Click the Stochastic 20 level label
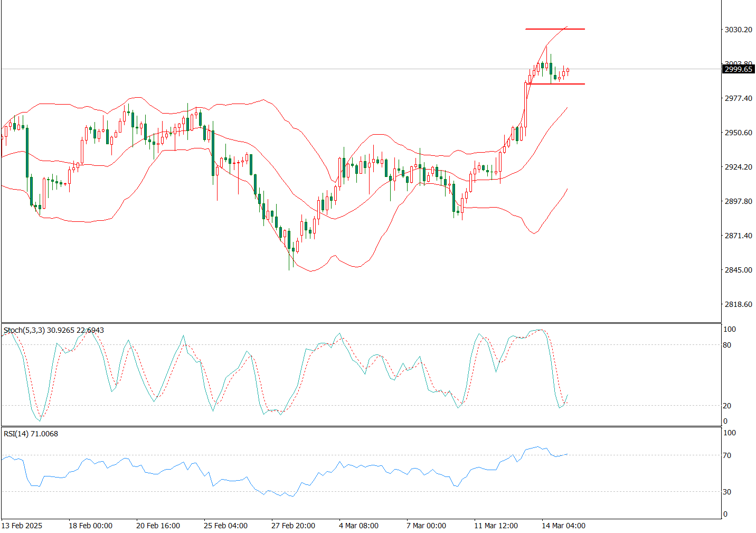The width and height of the screenshot is (756, 533). 727,406
